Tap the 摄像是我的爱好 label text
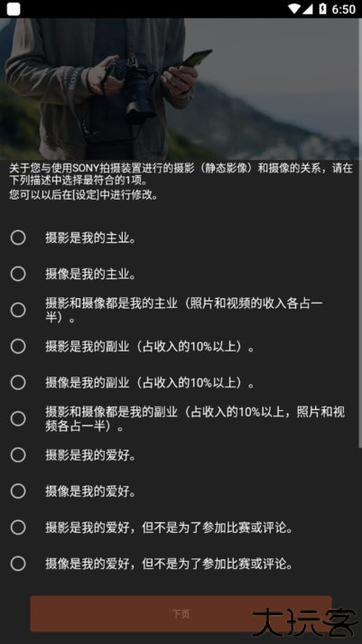This screenshot has height=644, width=362. (90, 491)
